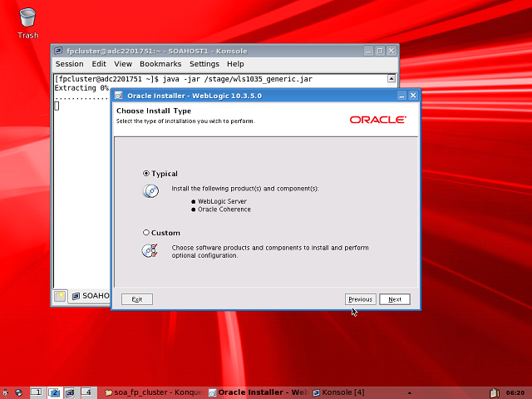
Task: Click the Exit button in installer
Action: [x=136, y=299]
